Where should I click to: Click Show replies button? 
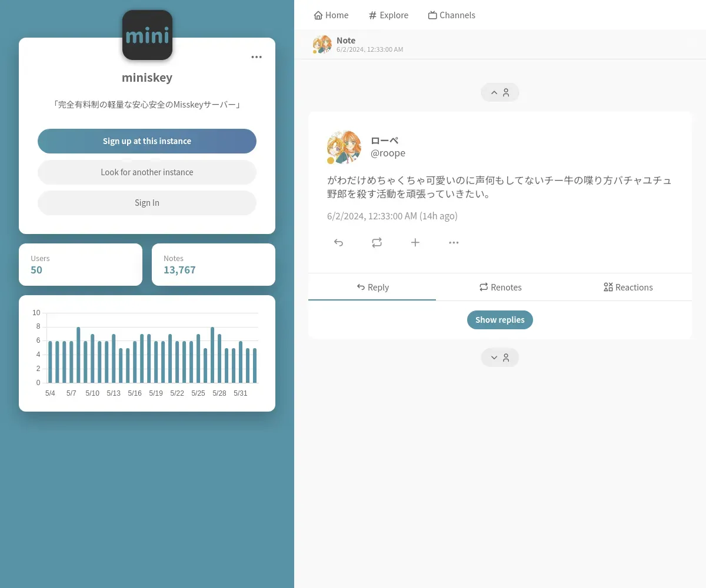point(500,320)
